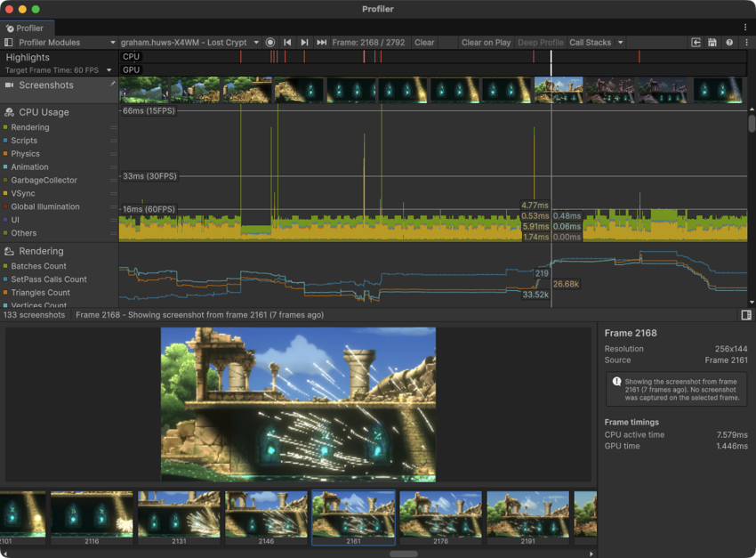Click the GPU highlights lane label
The image size is (756, 558).
coord(131,69)
